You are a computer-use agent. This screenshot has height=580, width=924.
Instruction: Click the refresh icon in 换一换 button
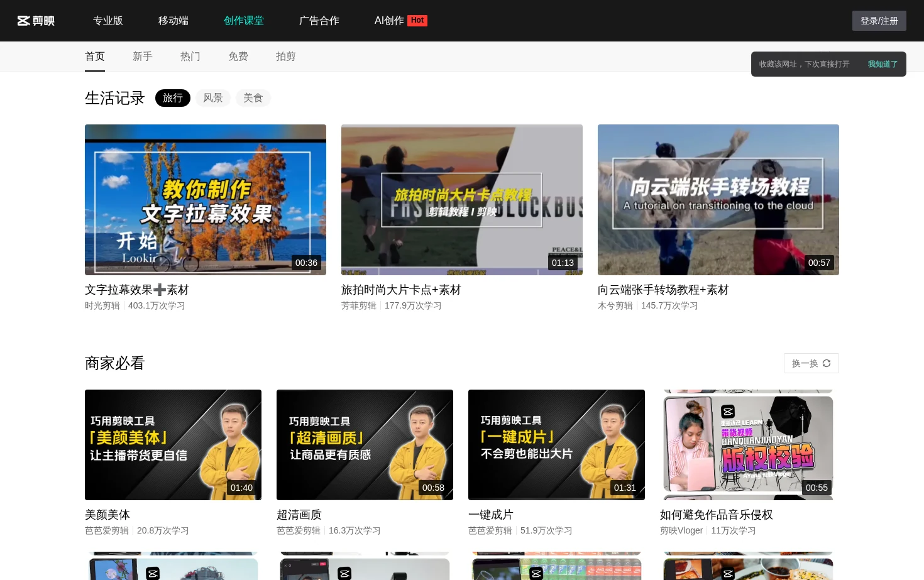(x=827, y=363)
